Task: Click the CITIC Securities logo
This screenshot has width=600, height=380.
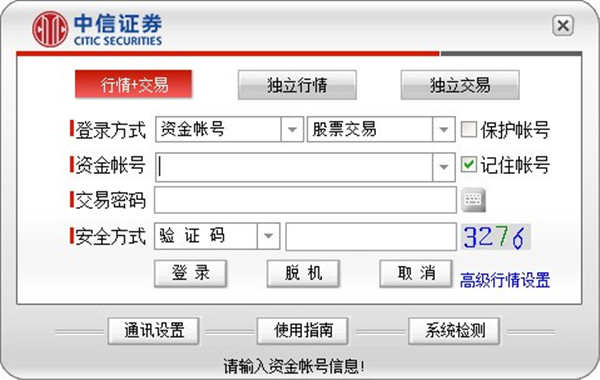Action: click(97, 29)
